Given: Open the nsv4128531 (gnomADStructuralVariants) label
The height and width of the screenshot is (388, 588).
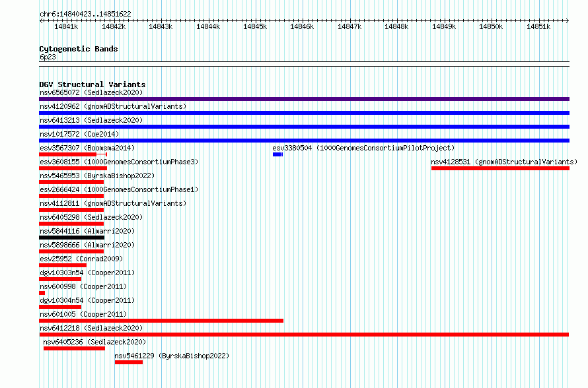Looking at the screenshot, I should tap(504, 162).
